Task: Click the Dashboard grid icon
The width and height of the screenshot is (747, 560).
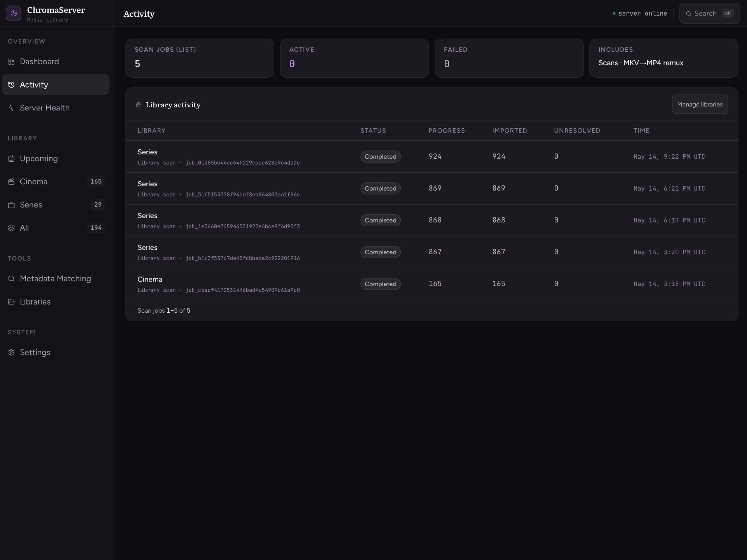Action: (x=11, y=61)
